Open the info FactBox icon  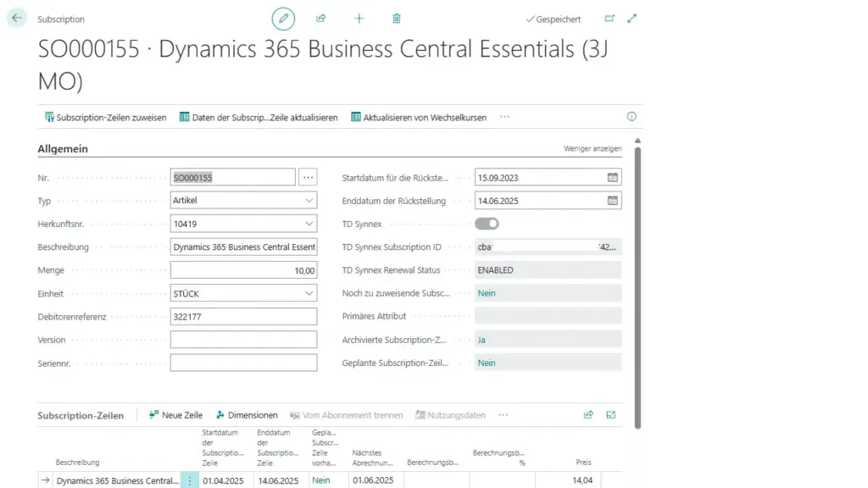[632, 116]
